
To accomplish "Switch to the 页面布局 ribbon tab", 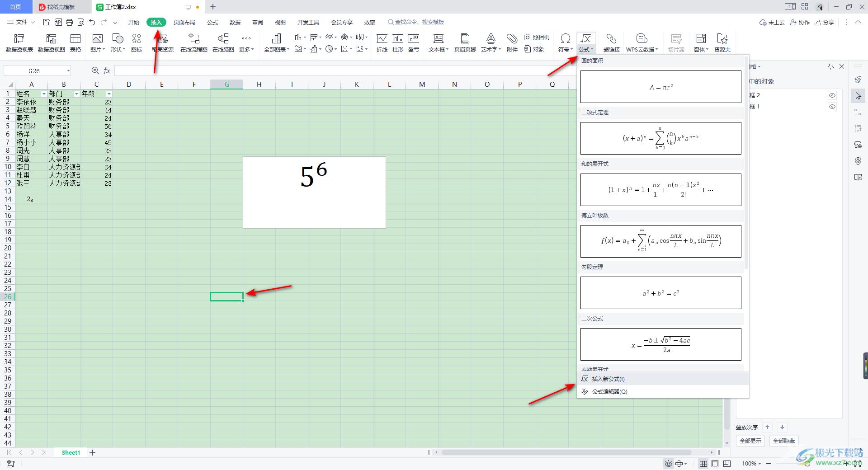I will click(184, 22).
